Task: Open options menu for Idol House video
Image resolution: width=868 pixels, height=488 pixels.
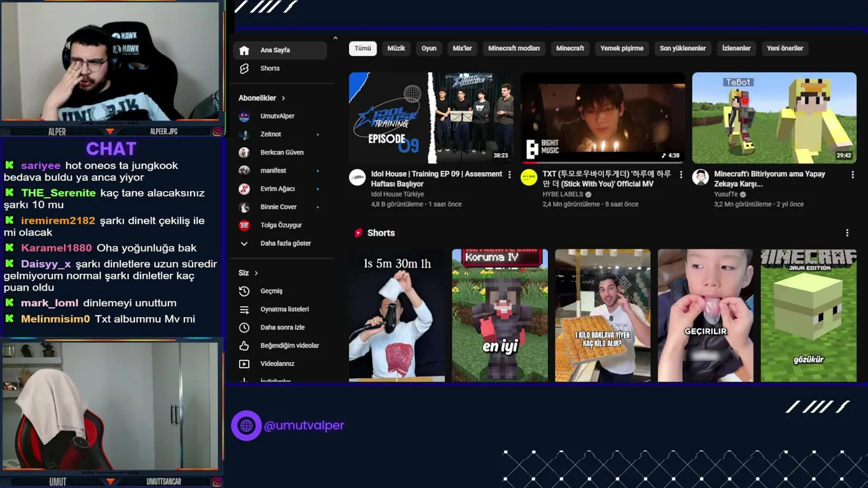Action: [x=509, y=175]
